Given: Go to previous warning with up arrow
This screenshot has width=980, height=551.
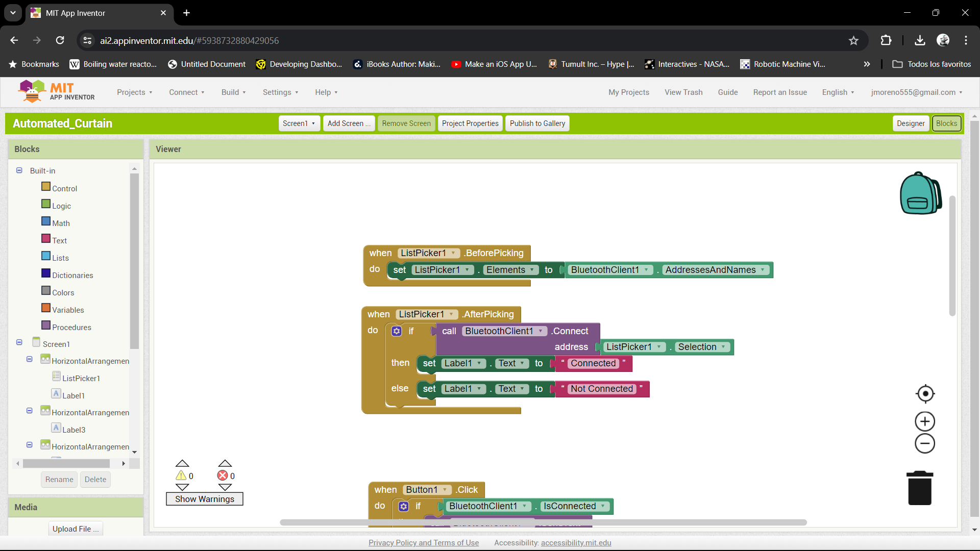Looking at the screenshot, I should pyautogui.click(x=182, y=463).
